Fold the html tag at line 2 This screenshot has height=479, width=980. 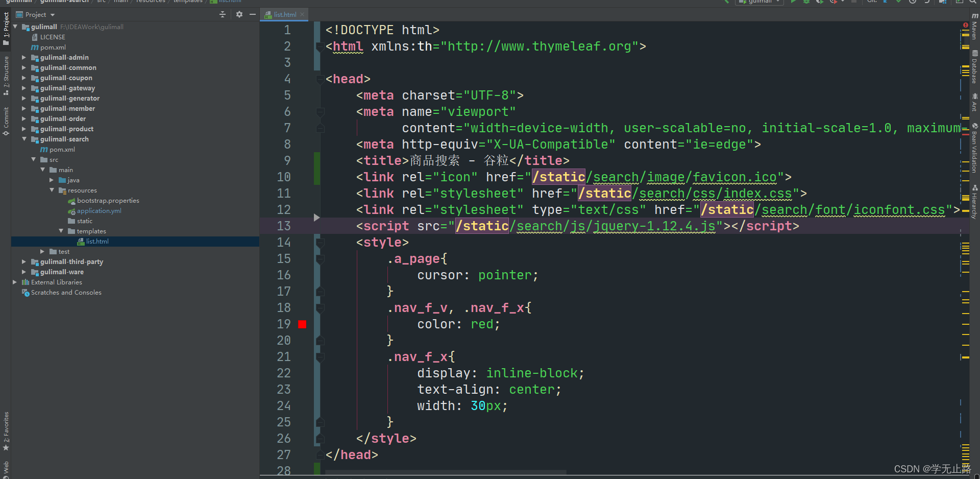pyautogui.click(x=320, y=47)
